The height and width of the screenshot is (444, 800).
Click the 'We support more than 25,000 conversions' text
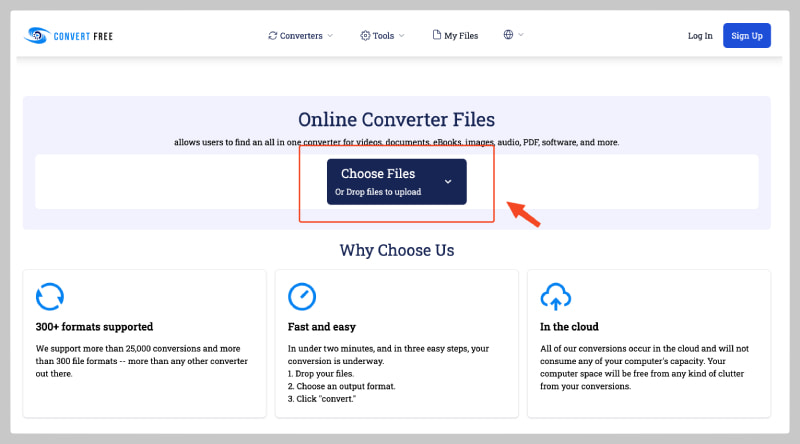tap(141, 361)
